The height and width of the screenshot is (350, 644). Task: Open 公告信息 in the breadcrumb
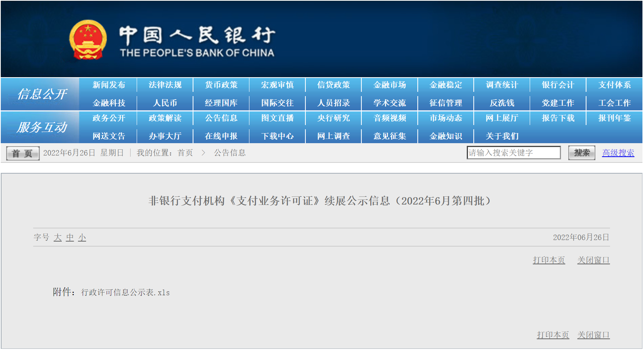[230, 153]
